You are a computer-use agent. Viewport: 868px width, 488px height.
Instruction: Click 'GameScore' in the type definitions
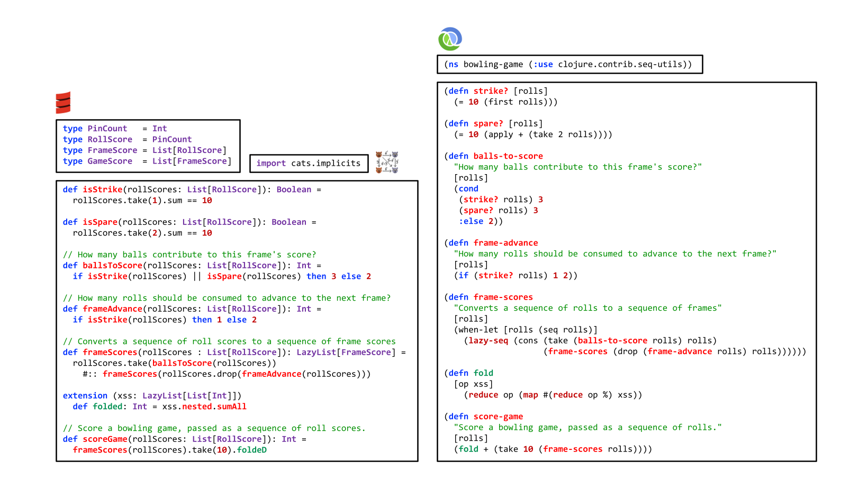[x=110, y=161]
